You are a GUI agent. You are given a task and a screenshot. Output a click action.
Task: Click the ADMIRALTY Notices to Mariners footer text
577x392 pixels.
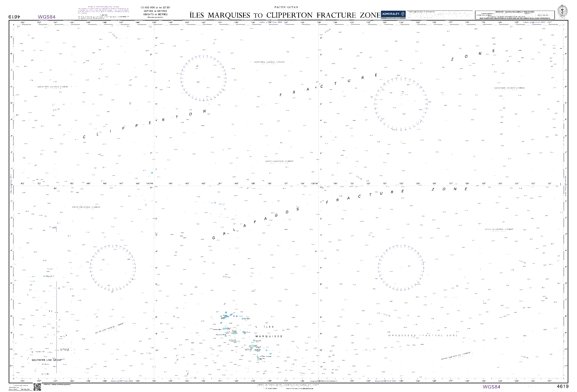pyautogui.click(x=57, y=384)
